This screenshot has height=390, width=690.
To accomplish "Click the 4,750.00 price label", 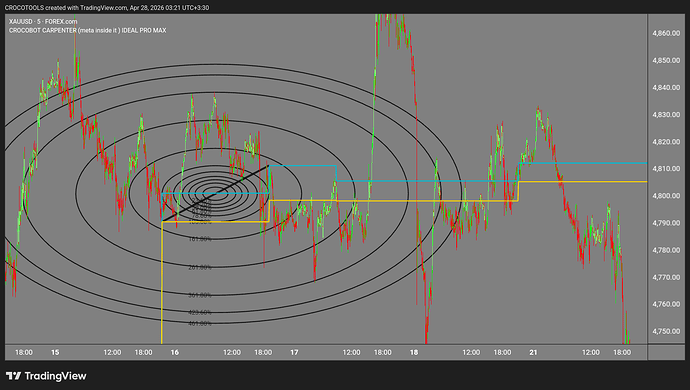I will coord(666,331).
